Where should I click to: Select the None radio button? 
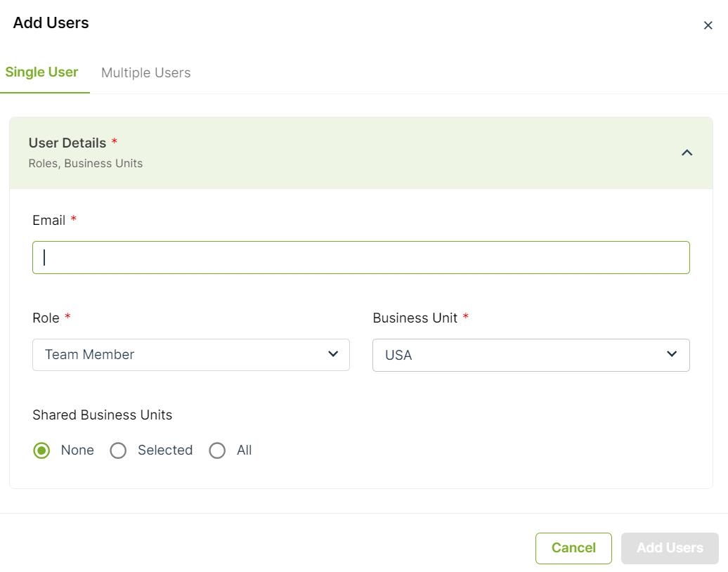pos(41,450)
